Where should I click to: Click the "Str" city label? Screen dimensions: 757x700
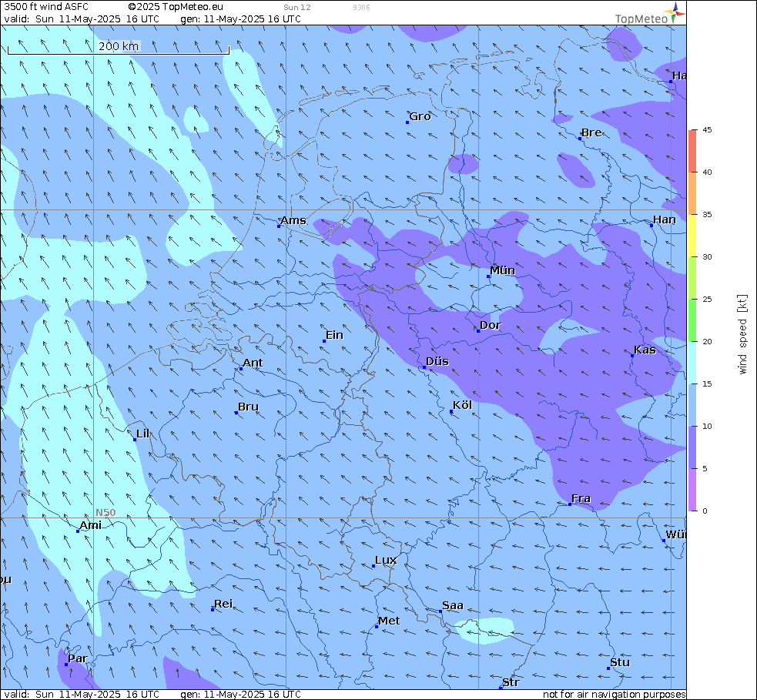coord(511,682)
